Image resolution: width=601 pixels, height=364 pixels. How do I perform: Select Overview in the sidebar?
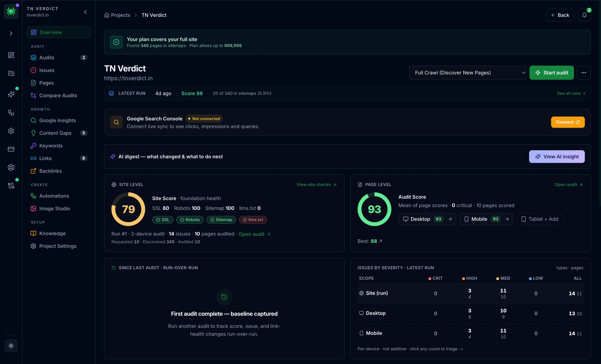(x=59, y=32)
